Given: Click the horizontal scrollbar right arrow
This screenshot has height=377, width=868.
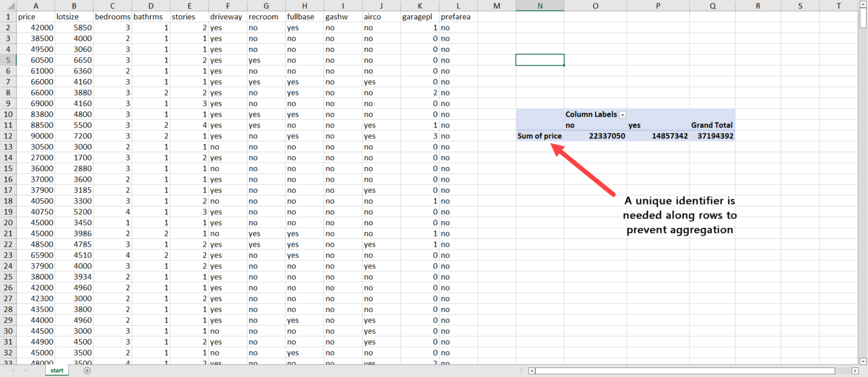Looking at the screenshot, I should (855, 371).
